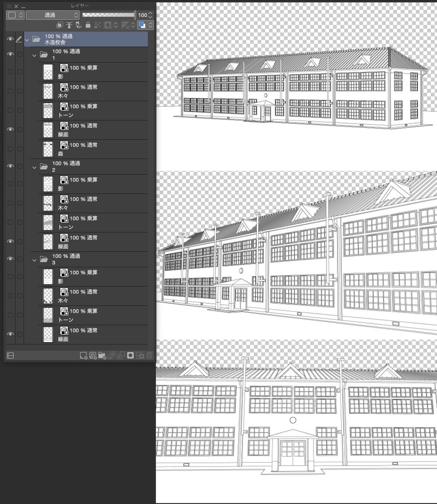The image size is (437, 504).
Task: Lock the selected layer
Action: tap(88, 25)
